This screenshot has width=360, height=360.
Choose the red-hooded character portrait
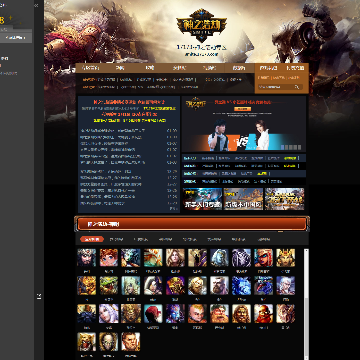click(153, 313)
